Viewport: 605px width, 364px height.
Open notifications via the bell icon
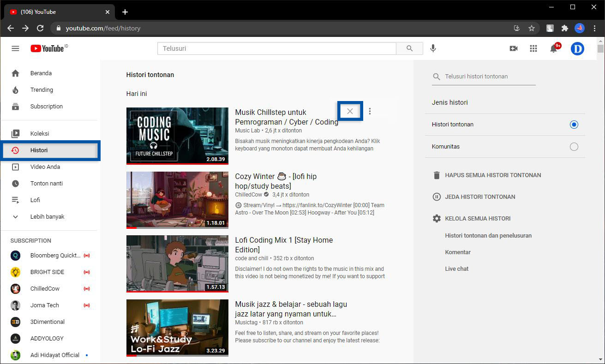click(x=554, y=48)
